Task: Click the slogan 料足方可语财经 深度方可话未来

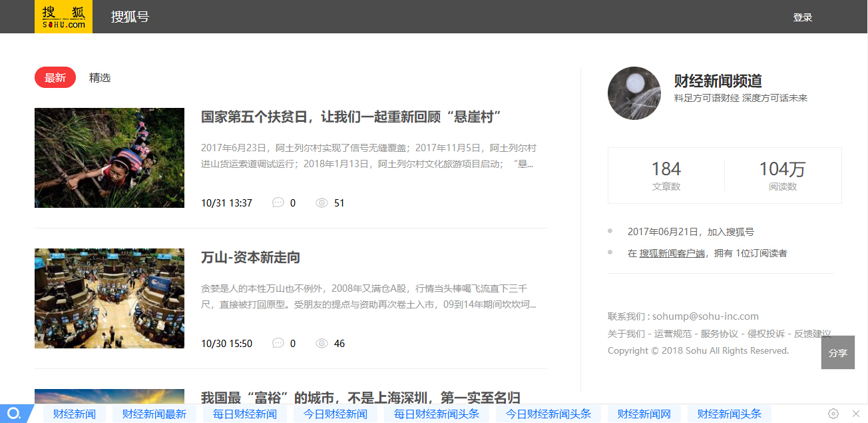Action: pyautogui.click(x=741, y=98)
